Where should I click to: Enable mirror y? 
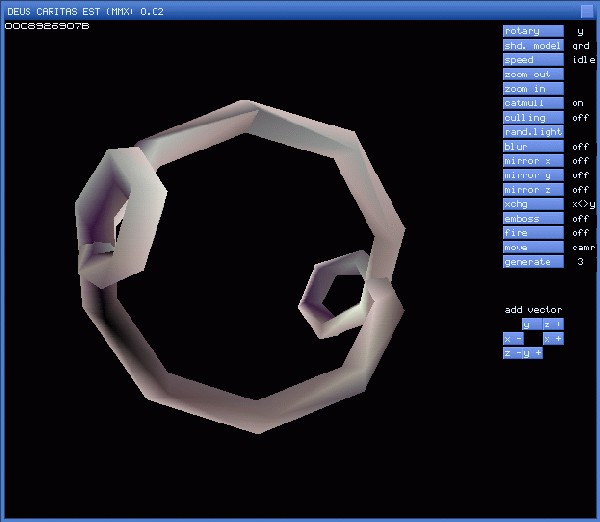pos(533,175)
